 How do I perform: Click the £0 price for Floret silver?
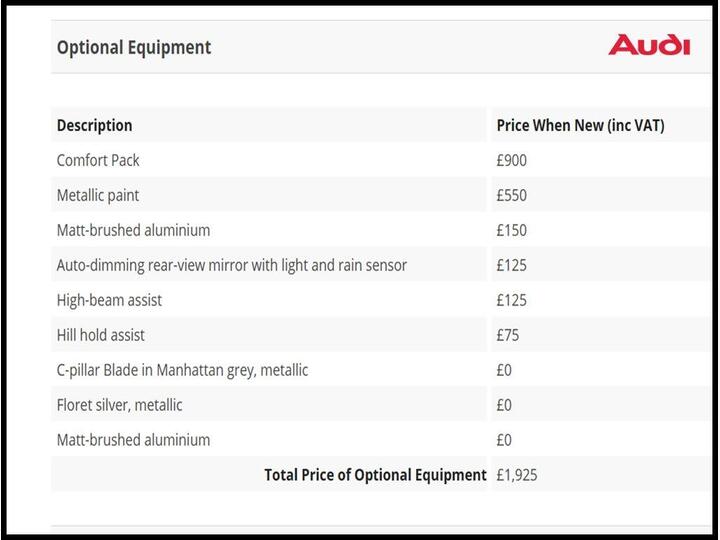click(504, 405)
